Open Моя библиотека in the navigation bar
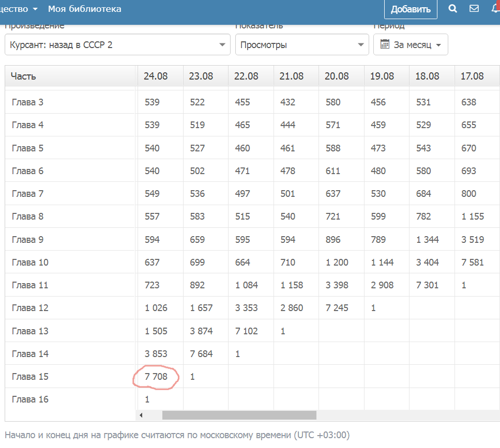Viewport: 500px width, 448px height. [85, 9]
